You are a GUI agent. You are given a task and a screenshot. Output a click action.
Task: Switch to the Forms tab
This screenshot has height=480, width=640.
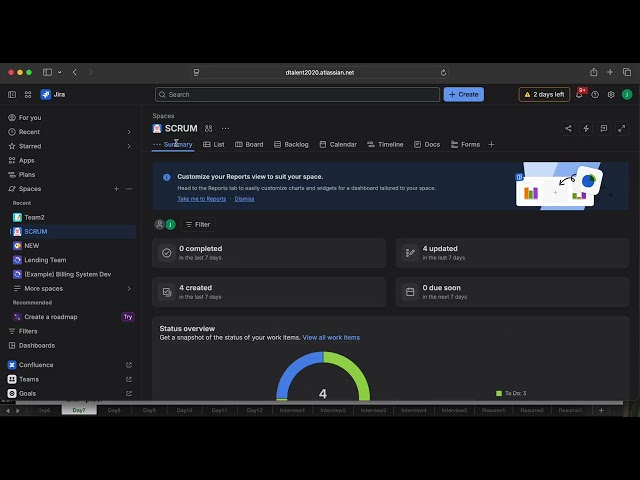coord(465,144)
